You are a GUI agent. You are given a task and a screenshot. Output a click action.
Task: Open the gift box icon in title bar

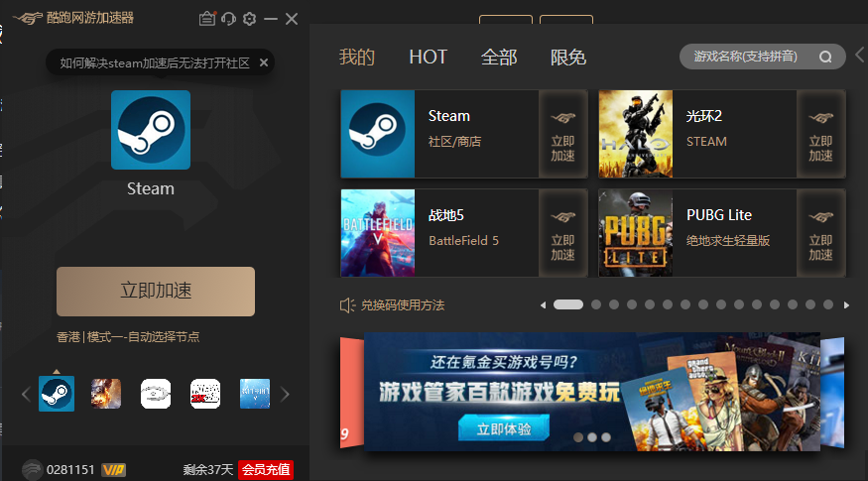coord(207,19)
